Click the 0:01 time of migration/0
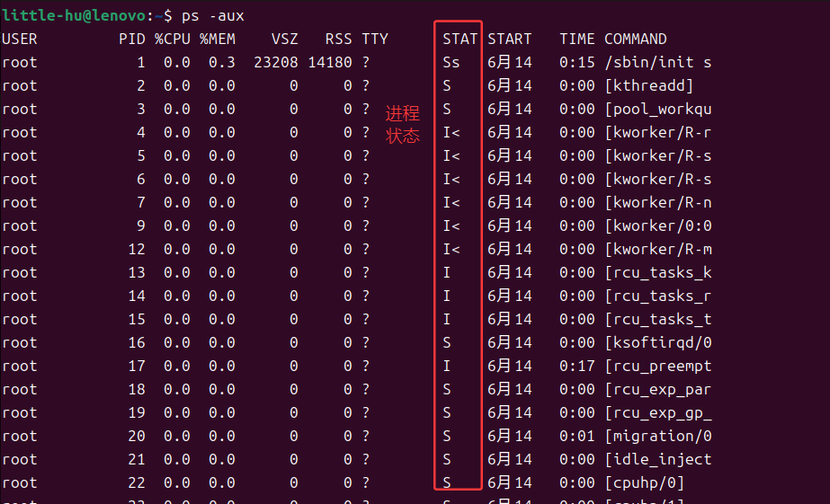 [x=577, y=436]
